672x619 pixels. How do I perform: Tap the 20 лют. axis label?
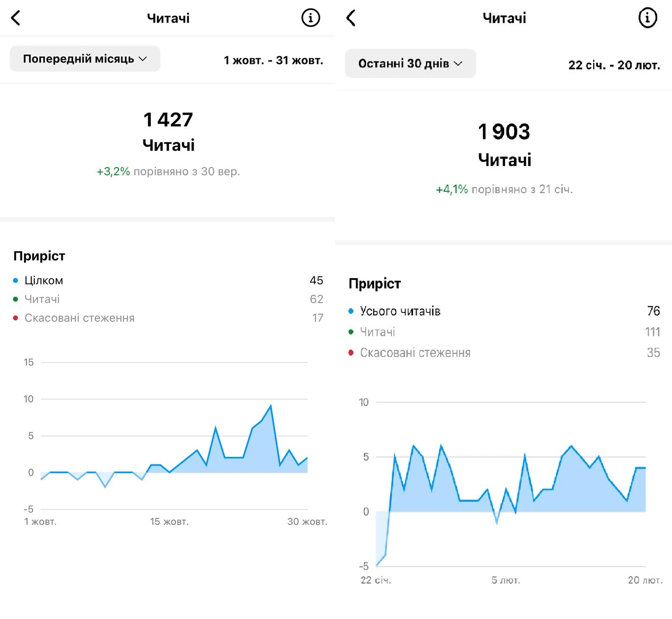(x=645, y=580)
